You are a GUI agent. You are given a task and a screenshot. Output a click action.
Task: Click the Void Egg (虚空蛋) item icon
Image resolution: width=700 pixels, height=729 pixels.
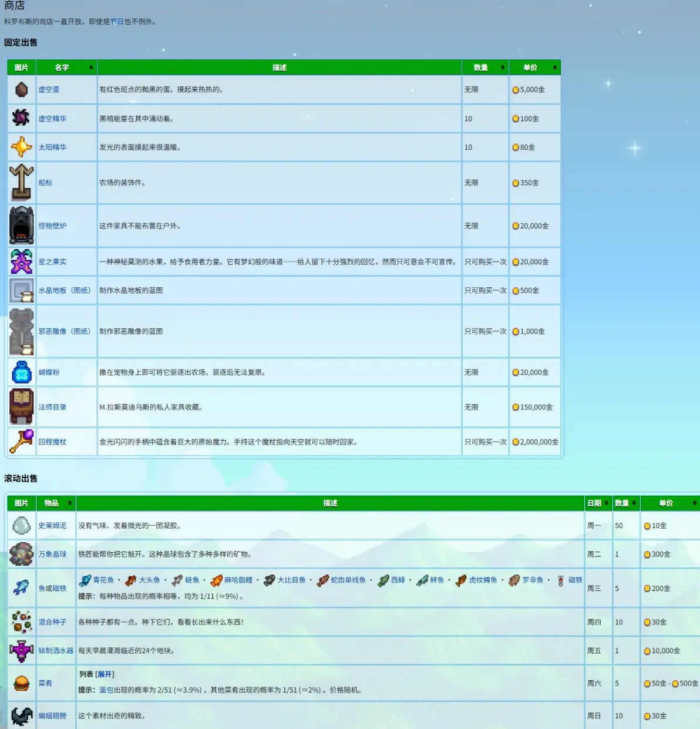click(x=21, y=90)
